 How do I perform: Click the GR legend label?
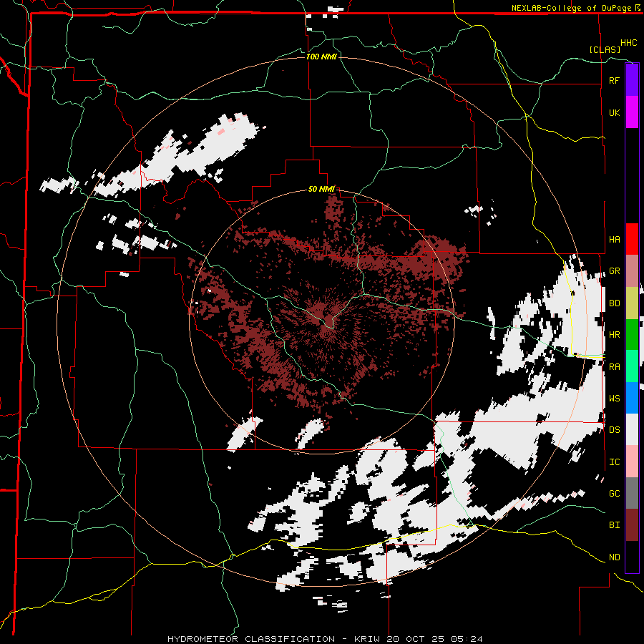(x=614, y=271)
